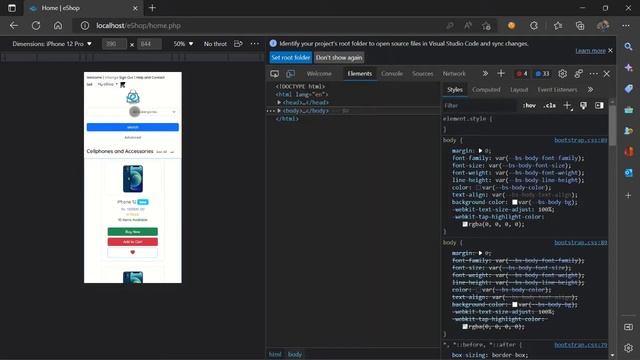Click the background-color swatch in first body rule

515,202
